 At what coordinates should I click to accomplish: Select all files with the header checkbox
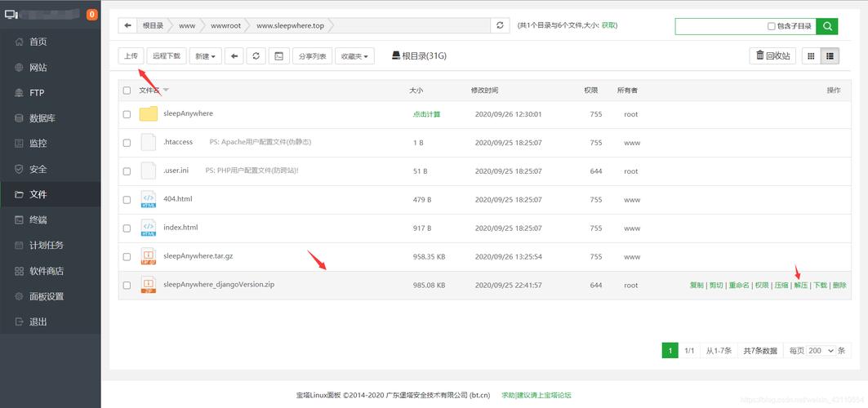coord(127,90)
